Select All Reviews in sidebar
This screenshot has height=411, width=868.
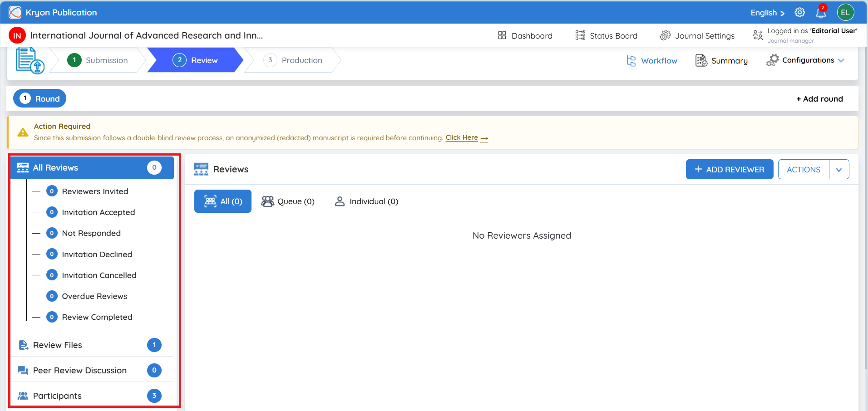coord(92,168)
